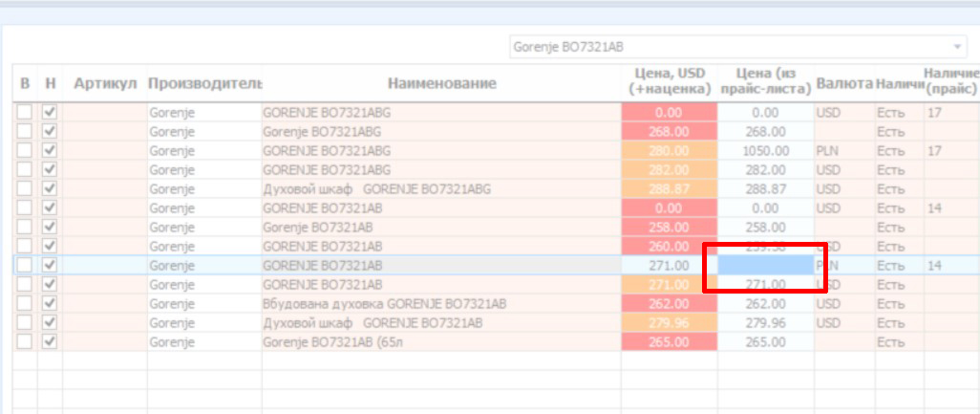Click the name Духовой шкаф GORENJE BO7321ABG
980x414 pixels.
tap(377, 189)
